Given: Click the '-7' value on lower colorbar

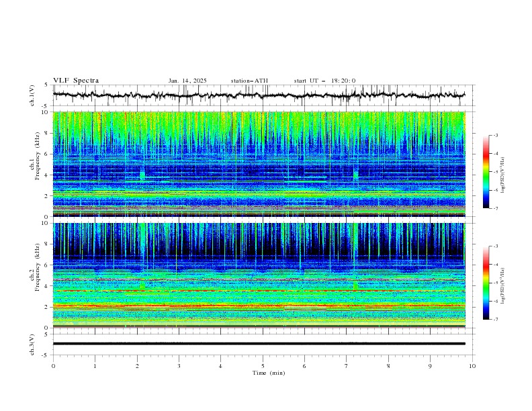Looking at the screenshot, I should [495, 320].
